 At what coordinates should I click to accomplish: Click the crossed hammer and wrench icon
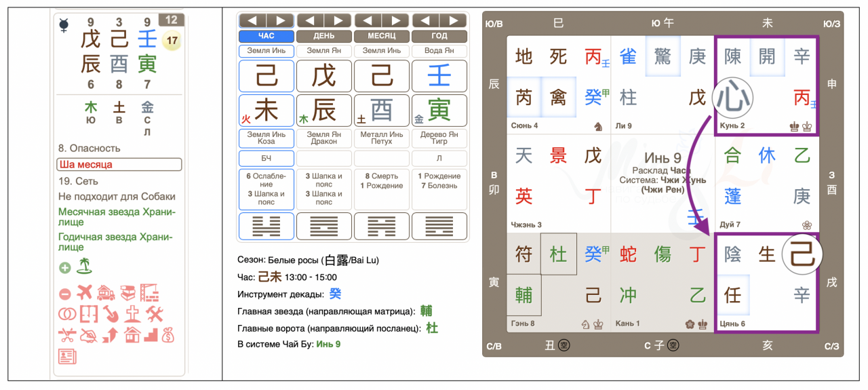[x=155, y=315]
